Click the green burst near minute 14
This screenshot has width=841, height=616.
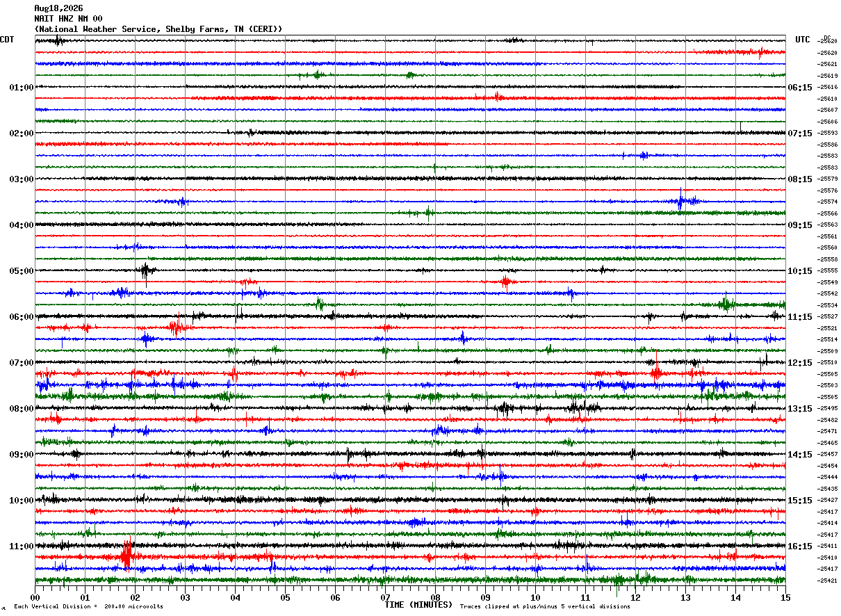coord(727,303)
